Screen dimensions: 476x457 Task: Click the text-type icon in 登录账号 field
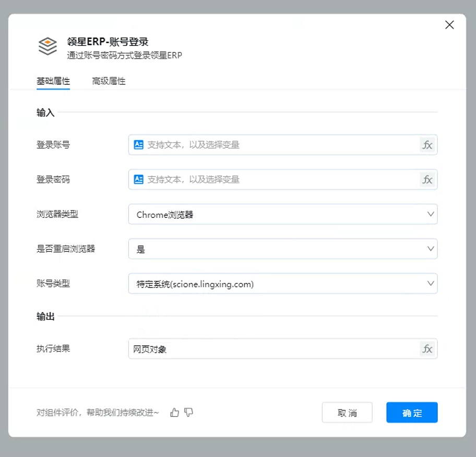[x=138, y=145]
